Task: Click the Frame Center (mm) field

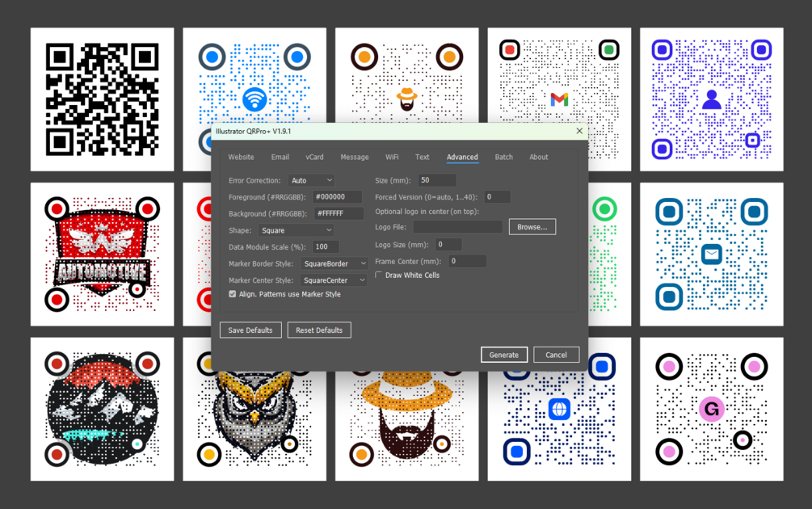Action: tap(467, 261)
